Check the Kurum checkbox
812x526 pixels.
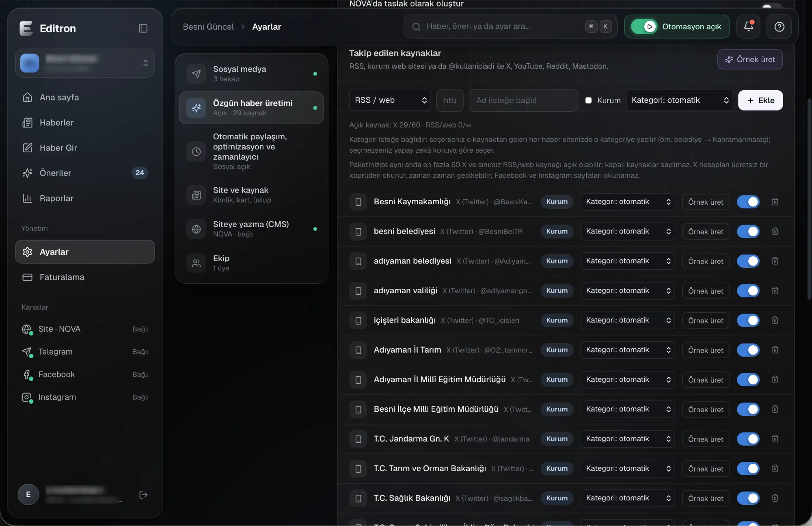(x=588, y=100)
